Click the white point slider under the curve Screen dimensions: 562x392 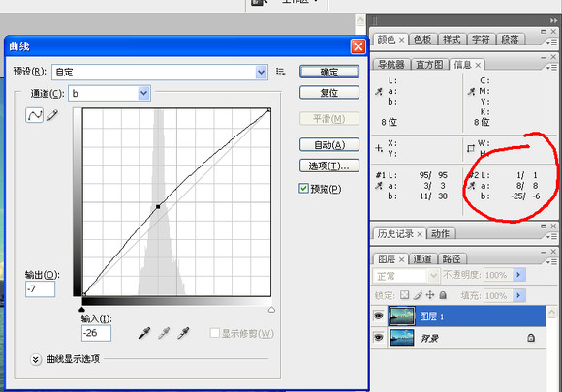(x=271, y=310)
